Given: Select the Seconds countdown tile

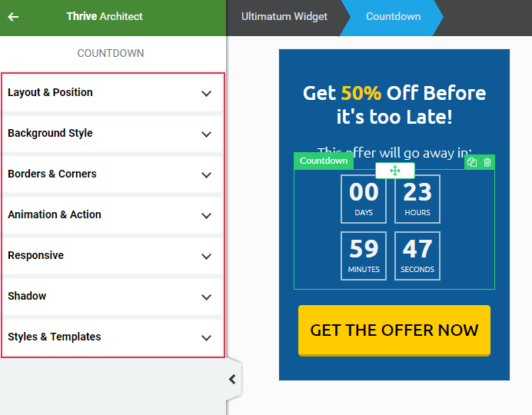Looking at the screenshot, I should [417, 256].
